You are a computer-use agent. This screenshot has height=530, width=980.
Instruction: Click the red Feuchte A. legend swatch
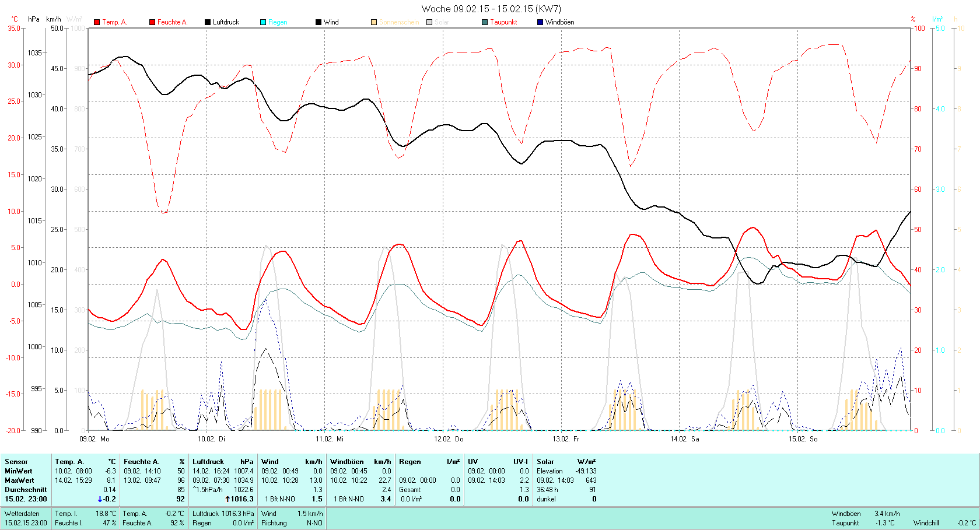tap(152, 22)
